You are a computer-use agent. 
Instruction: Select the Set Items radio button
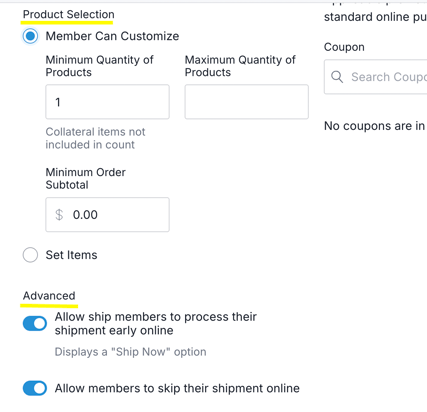click(30, 255)
